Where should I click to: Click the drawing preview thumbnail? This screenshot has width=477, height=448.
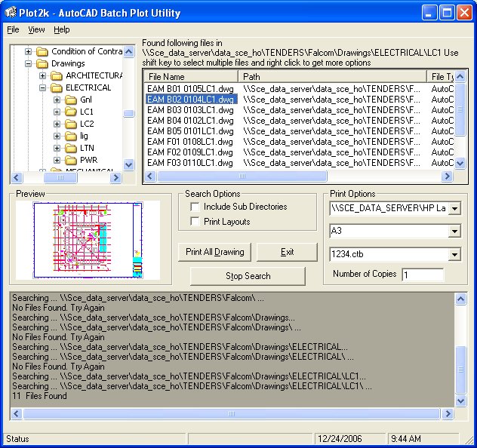click(x=88, y=240)
